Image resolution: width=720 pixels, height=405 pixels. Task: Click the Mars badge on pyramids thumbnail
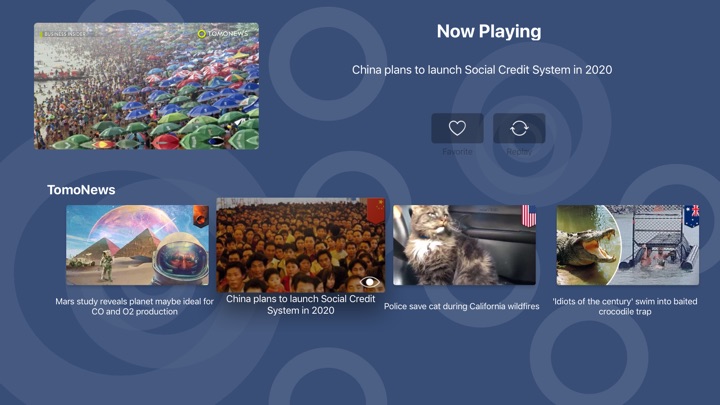[201, 216]
